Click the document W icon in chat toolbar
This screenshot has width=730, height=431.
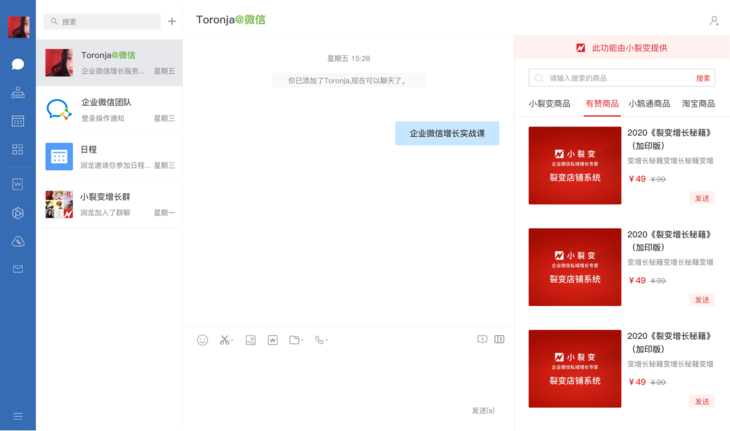(x=273, y=340)
